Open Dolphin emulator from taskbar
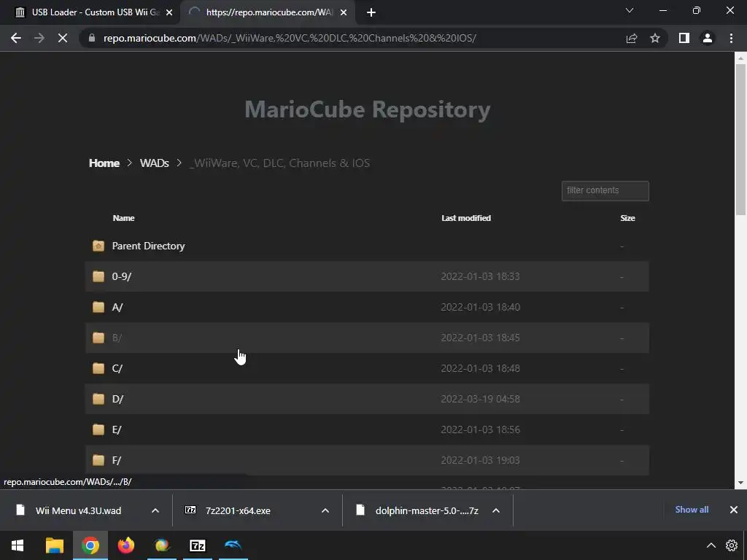Viewport: 747px width, 560px height. tap(233, 545)
